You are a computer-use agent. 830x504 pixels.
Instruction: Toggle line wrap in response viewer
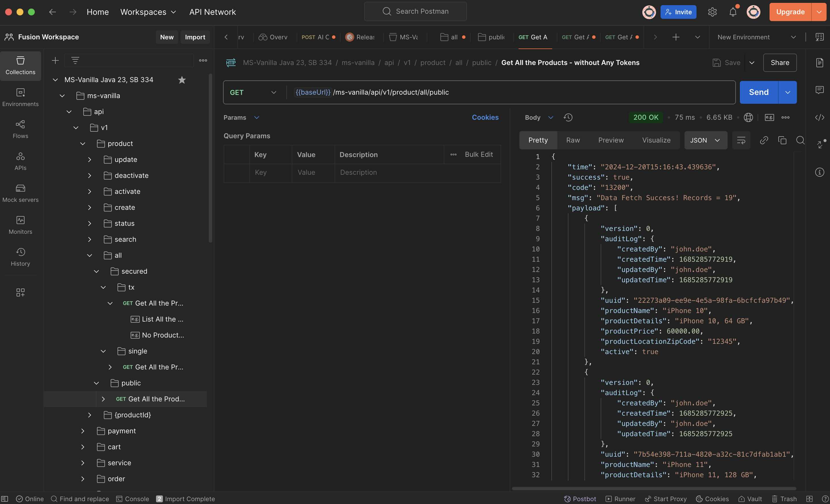[741, 140]
